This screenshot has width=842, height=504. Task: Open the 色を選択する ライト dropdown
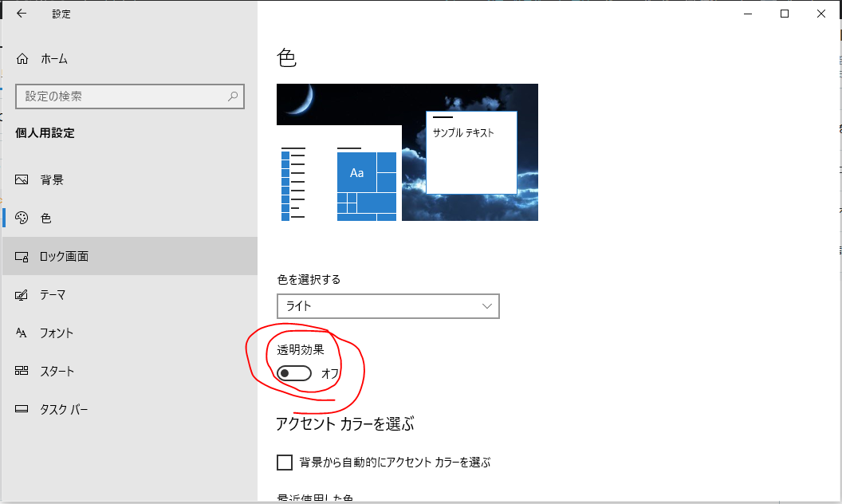[x=388, y=305]
